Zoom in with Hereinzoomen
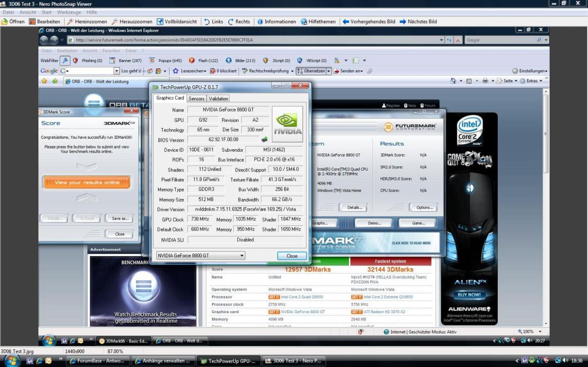 pyautogui.click(x=87, y=22)
